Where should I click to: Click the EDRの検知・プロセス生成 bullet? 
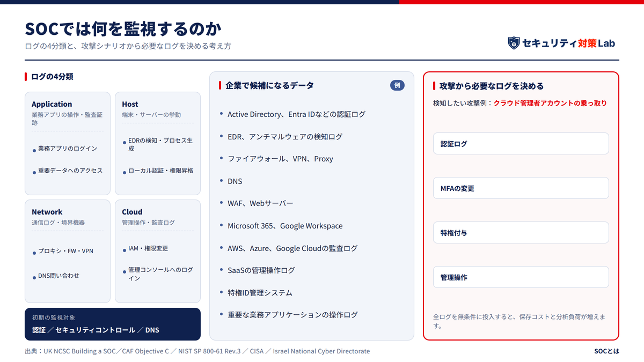point(160,144)
